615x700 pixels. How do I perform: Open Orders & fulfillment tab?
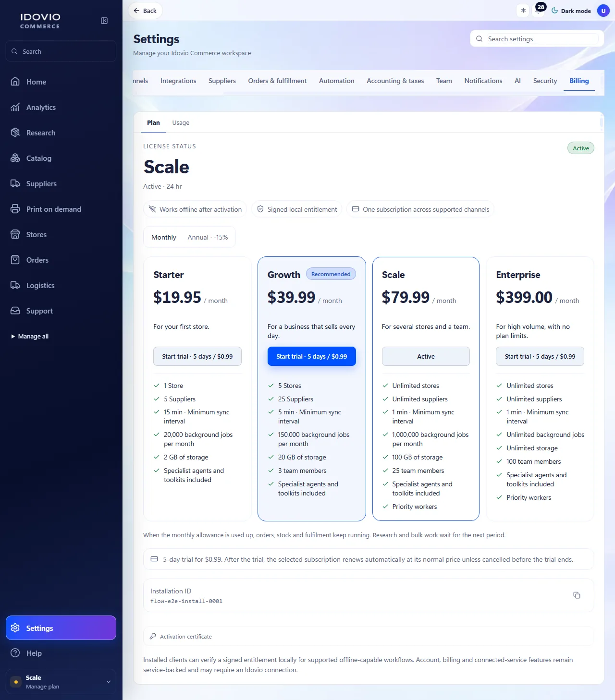click(x=277, y=81)
